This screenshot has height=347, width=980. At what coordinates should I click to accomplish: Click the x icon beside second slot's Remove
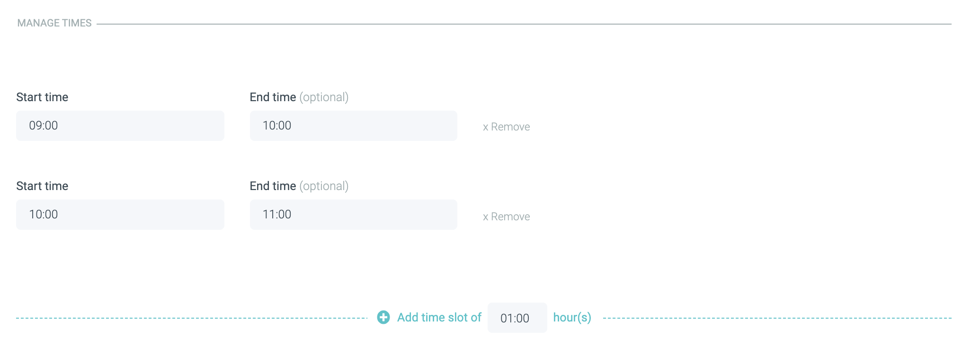(485, 217)
